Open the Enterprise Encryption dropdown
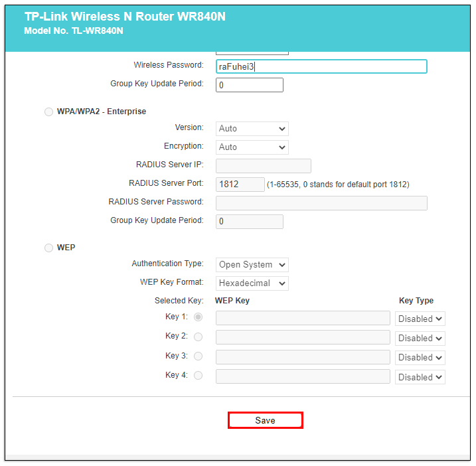 (252, 147)
